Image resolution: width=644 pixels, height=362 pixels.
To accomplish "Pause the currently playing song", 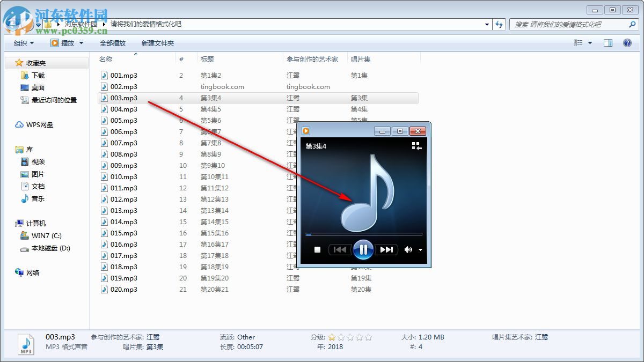I will (363, 249).
